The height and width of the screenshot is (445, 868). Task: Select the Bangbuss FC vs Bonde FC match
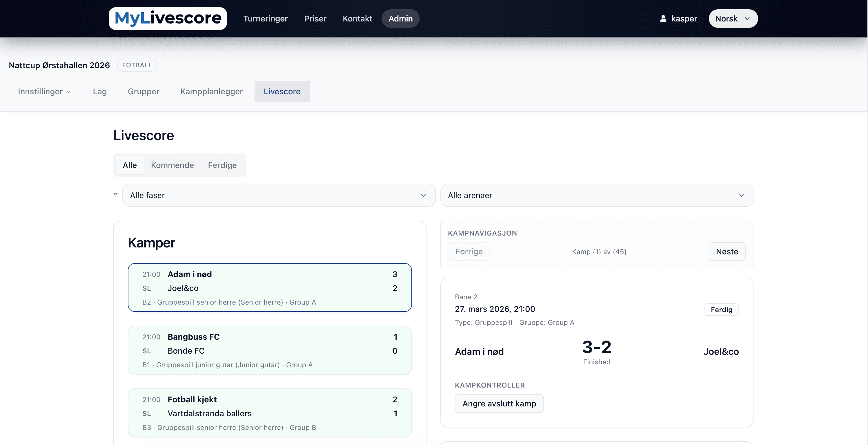[x=270, y=350]
